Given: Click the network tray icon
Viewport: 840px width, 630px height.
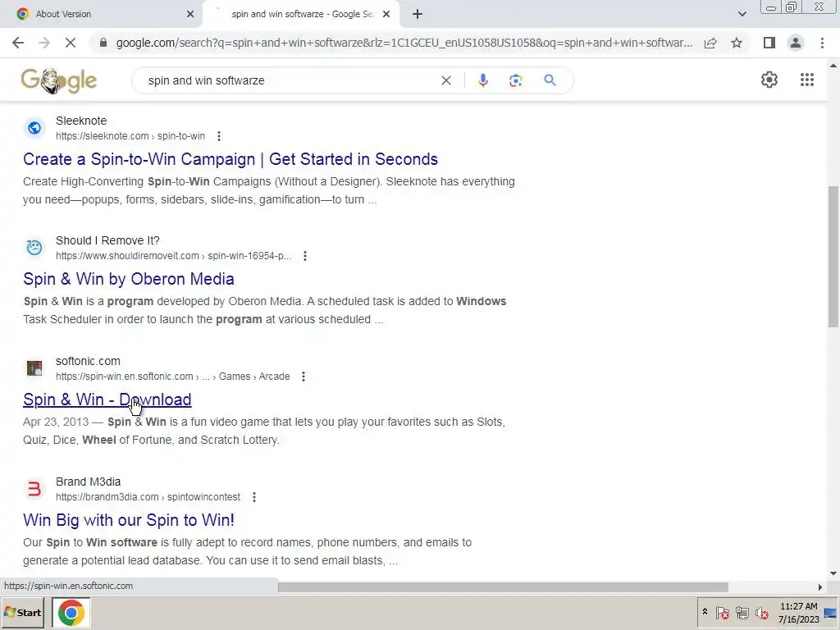Looking at the screenshot, I should pos(742,612).
